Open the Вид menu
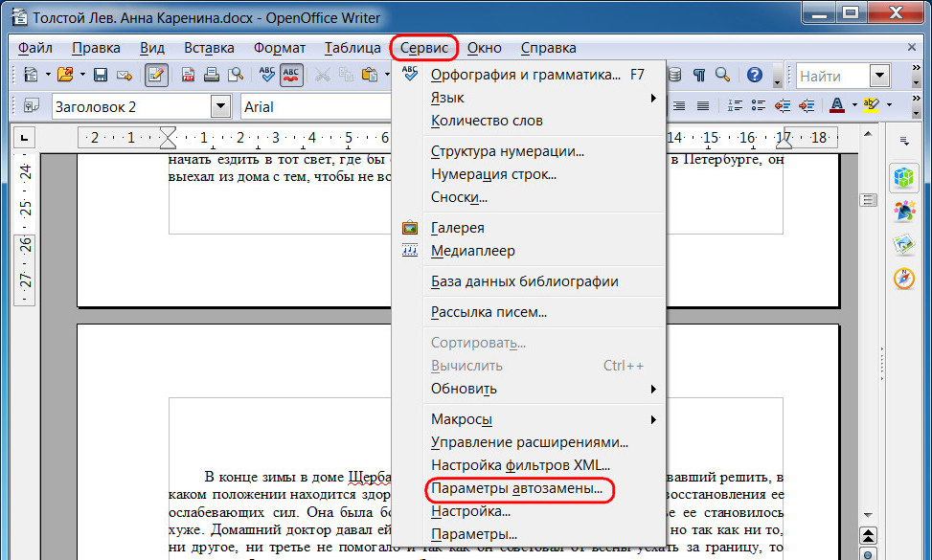Screen dimensions: 932x560 pos(152,48)
